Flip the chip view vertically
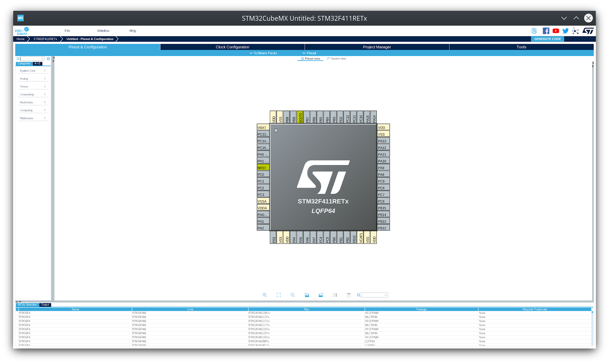The image size is (609, 364). click(x=349, y=295)
